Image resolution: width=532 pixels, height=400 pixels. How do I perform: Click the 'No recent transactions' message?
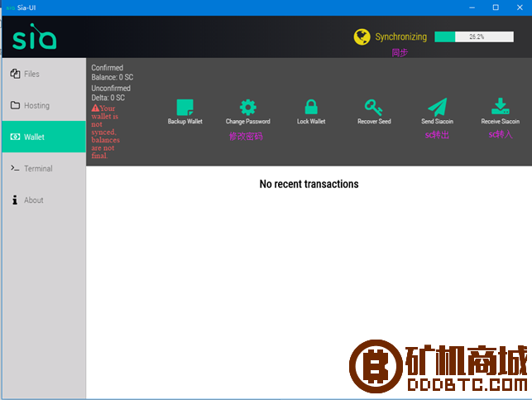tap(309, 184)
